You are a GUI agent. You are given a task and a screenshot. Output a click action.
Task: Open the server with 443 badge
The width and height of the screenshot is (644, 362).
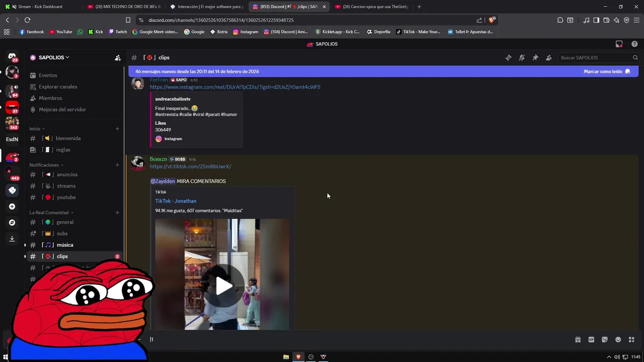pyautogui.click(x=12, y=174)
